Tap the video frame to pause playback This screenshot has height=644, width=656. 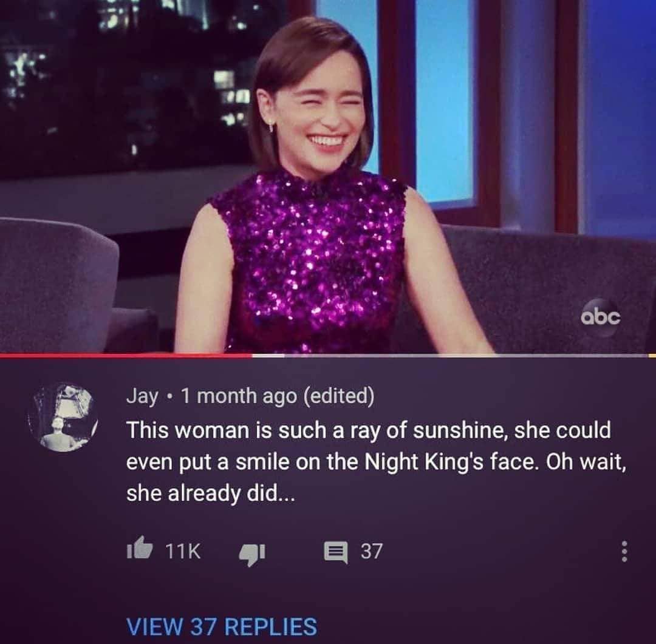328,177
